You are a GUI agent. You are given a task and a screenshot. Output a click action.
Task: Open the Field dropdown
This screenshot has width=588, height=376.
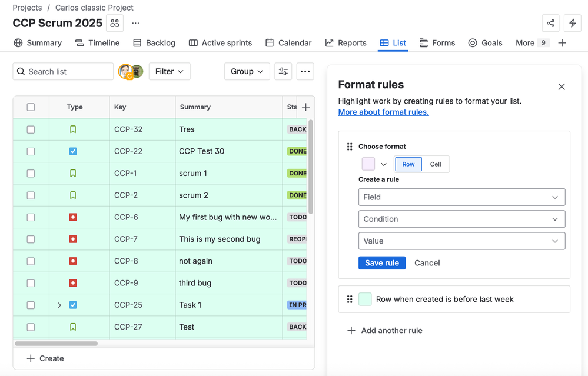pos(461,197)
